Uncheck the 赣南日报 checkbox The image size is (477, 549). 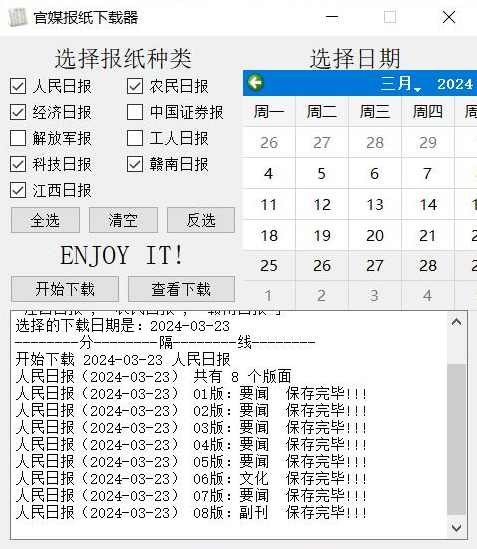point(135,164)
